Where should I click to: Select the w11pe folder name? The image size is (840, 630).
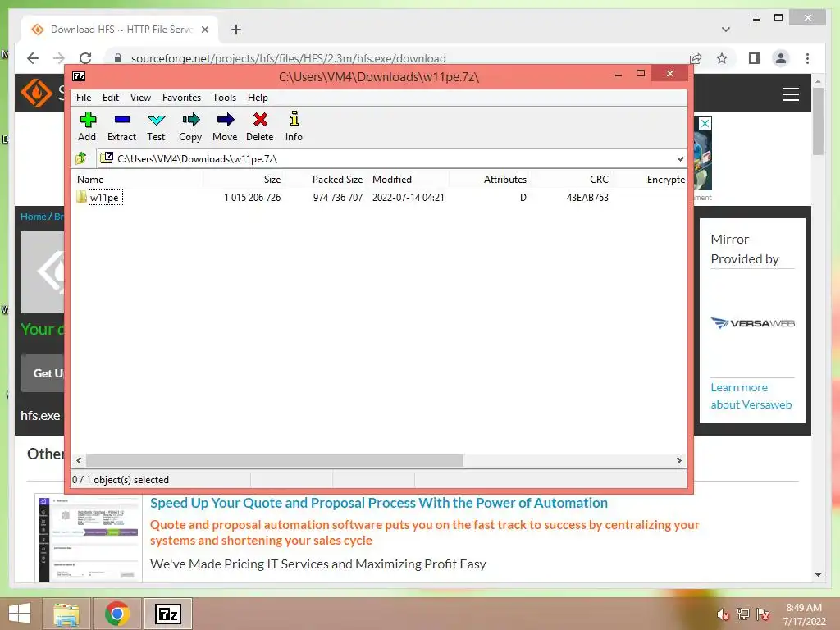click(104, 197)
